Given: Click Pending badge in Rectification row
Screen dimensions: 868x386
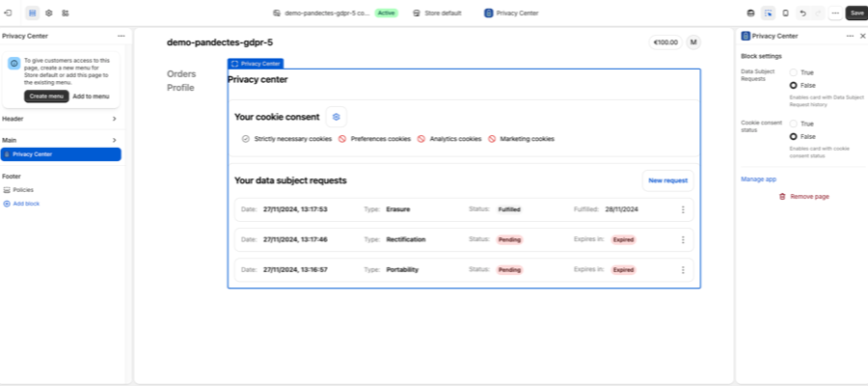Looking at the screenshot, I should click(x=509, y=239).
